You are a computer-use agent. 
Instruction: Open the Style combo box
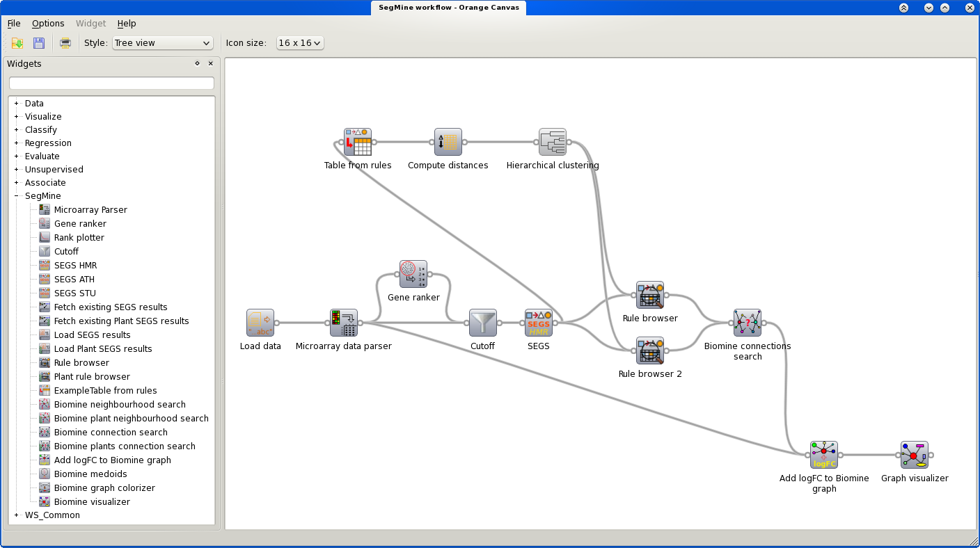pyautogui.click(x=162, y=43)
